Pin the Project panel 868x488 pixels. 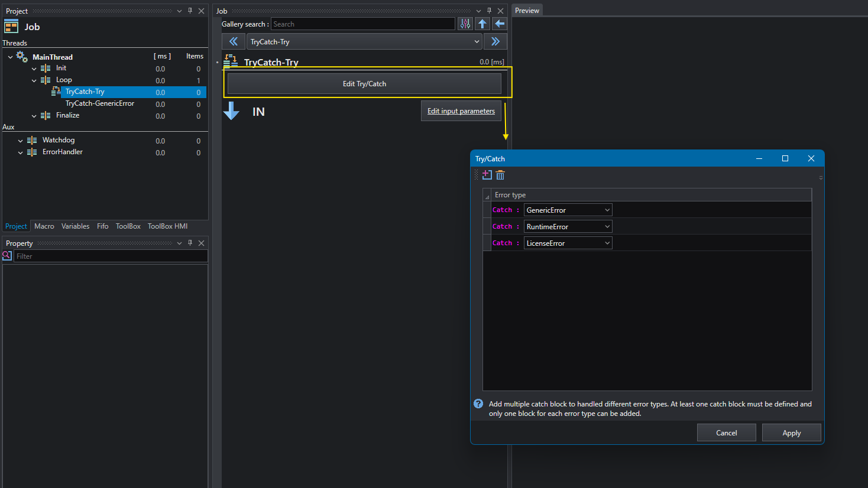point(190,11)
